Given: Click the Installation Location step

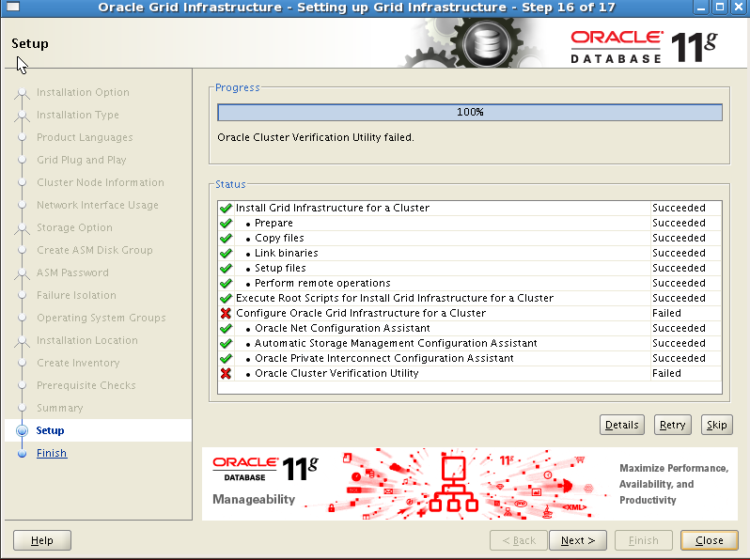Looking at the screenshot, I should pos(87,340).
